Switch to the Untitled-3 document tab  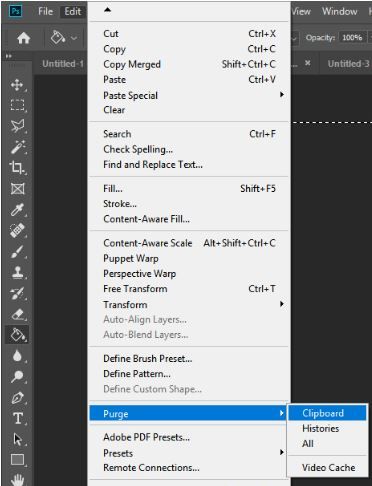pos(348,63)
